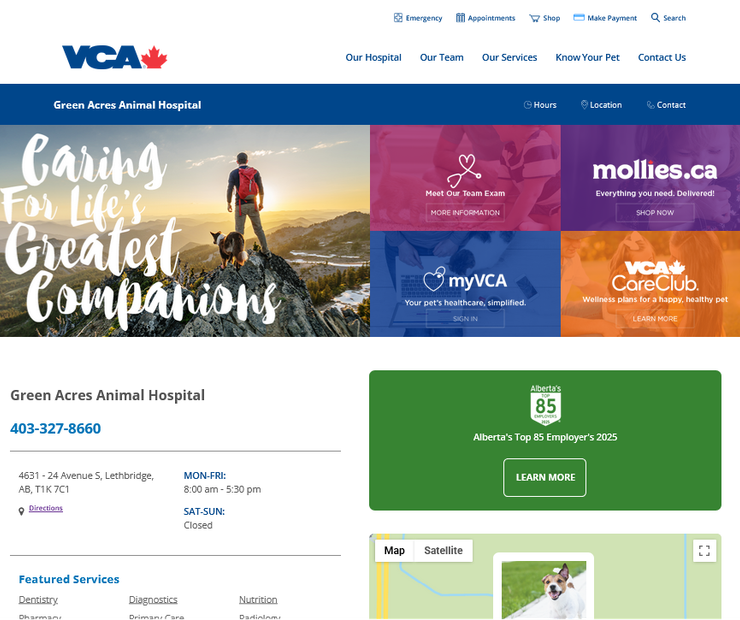Open the Know Your Pet menu
740x620 pixels.
587,58
